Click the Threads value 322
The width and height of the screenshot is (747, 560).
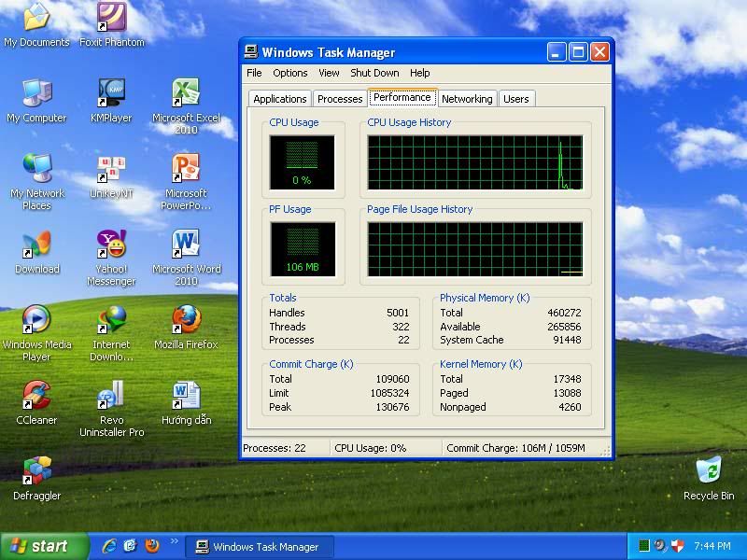click(x=401, y=326)
